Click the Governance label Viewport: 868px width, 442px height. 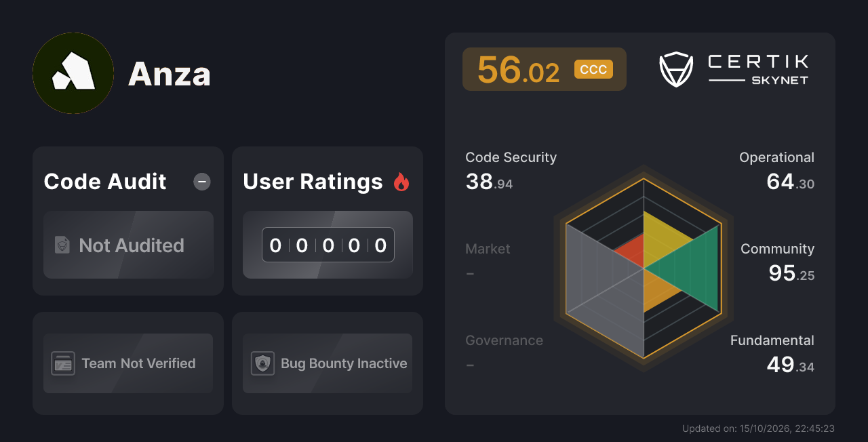[x=504, y=340]
